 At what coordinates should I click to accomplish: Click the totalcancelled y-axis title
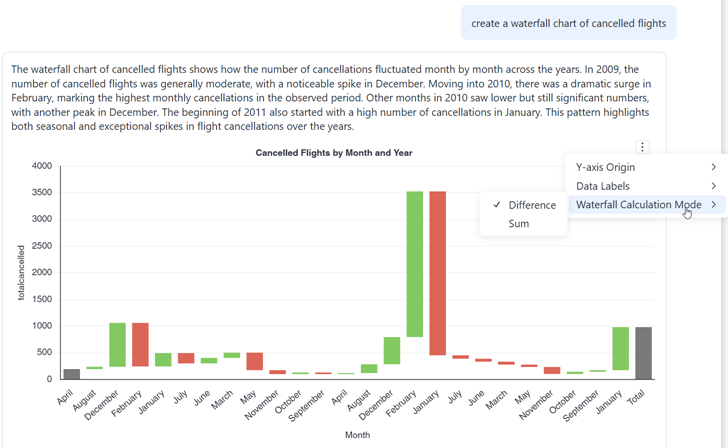(x=21, y=272)
